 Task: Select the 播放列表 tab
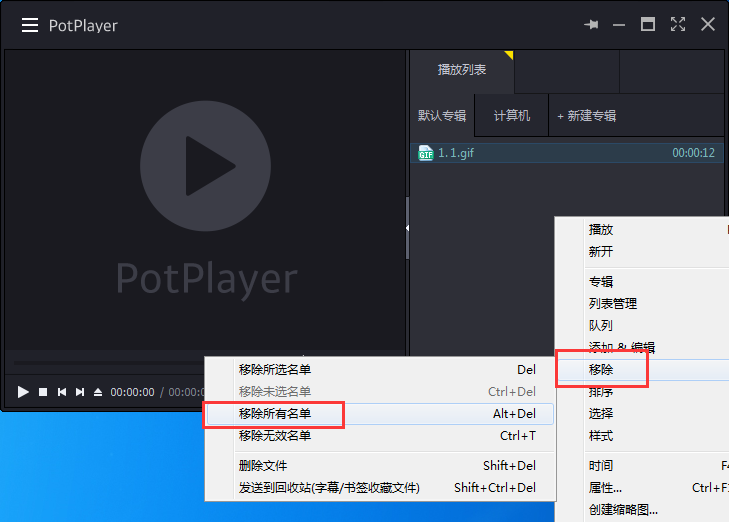pos(462,70)
